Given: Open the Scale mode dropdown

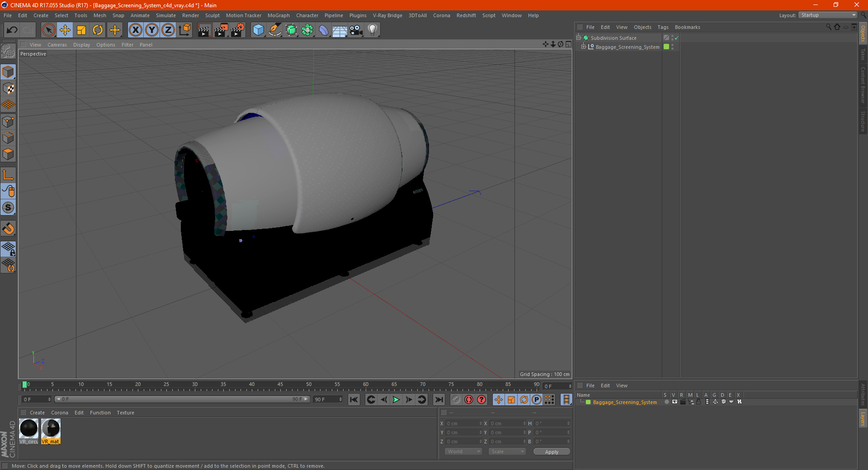Looking at the screenshot, I should (507, 451).
